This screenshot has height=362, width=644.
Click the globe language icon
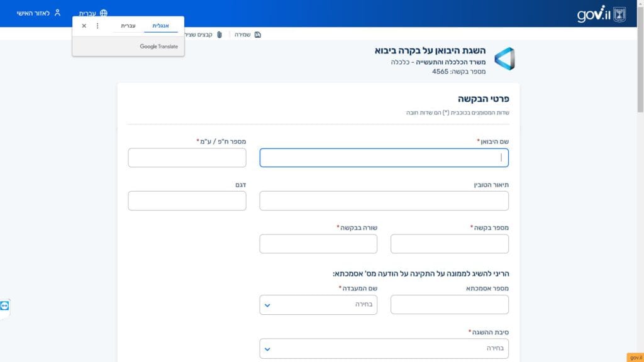point(103,13)
